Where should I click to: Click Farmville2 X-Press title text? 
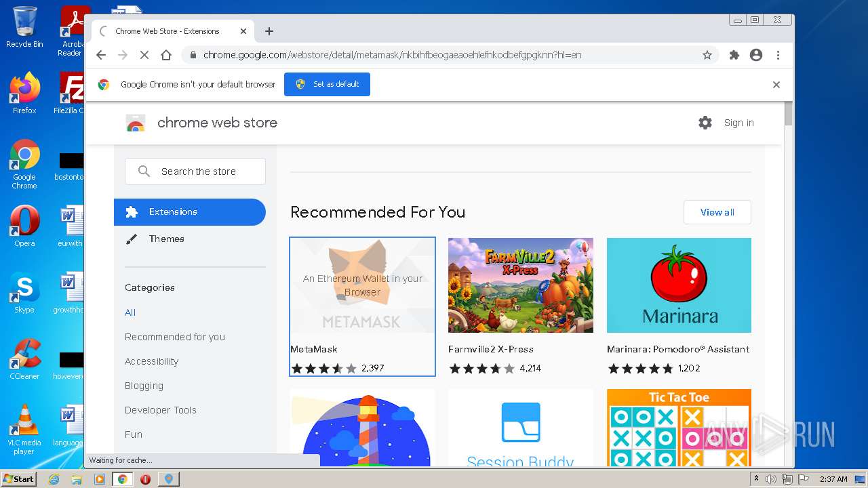(491, 349)
